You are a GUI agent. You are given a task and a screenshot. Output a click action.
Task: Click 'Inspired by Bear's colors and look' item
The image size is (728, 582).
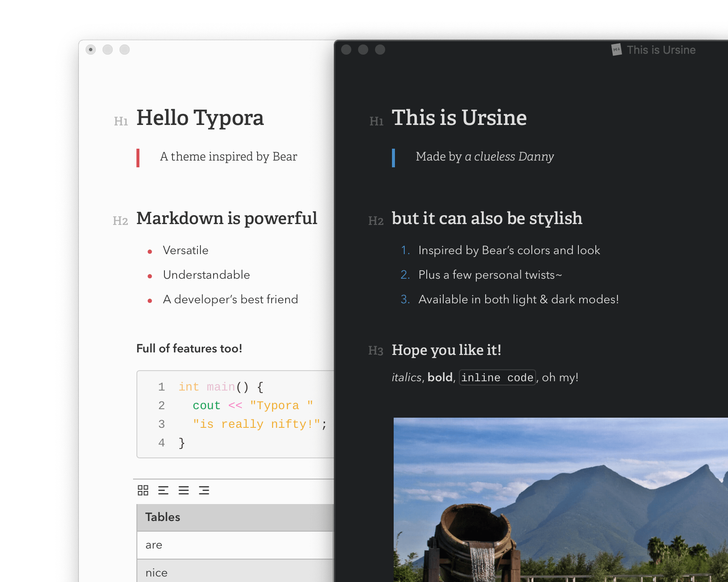pyautogui.click(x=509, y=250)
